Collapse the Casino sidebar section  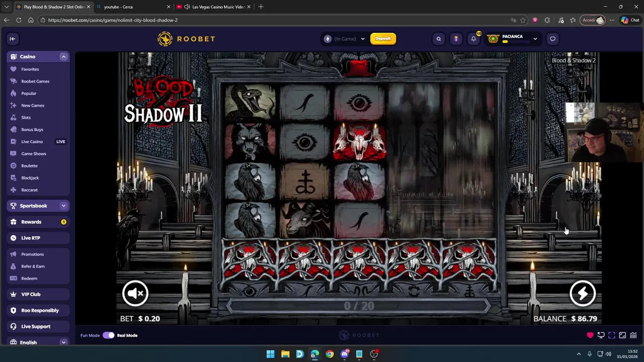tap(63, 57)
